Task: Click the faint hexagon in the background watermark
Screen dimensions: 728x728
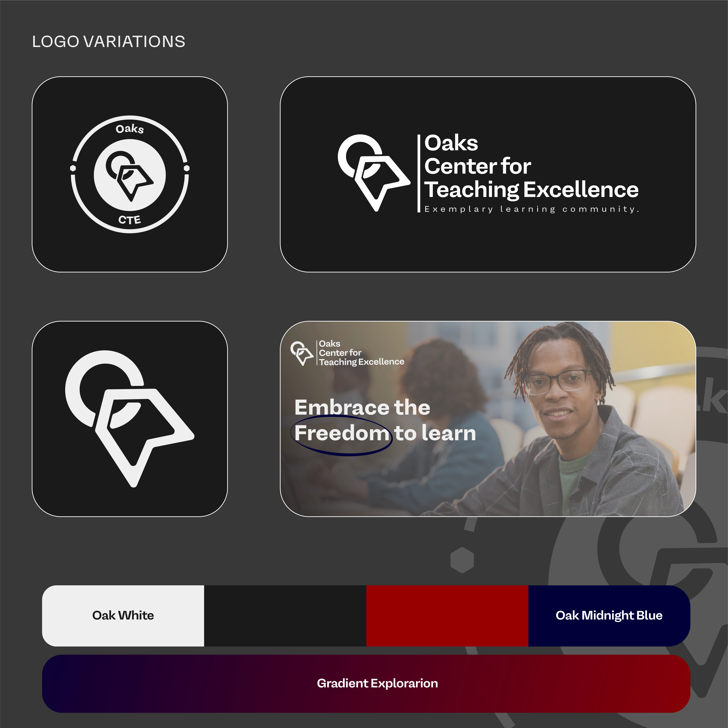Action: (x=462, y=560)
